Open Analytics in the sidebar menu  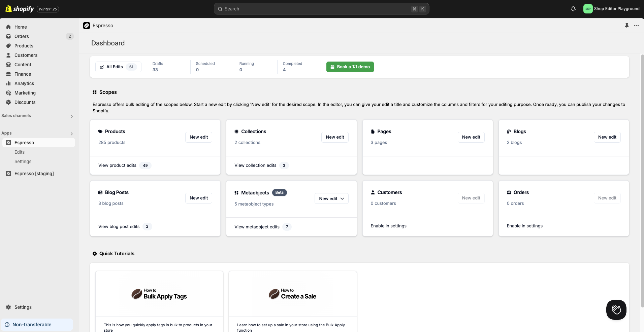click(24, 83)
